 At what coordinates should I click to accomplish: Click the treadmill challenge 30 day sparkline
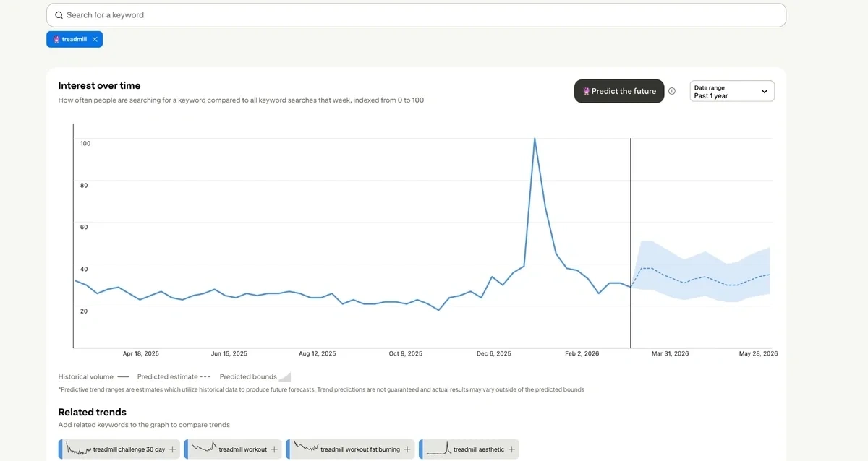78,449
